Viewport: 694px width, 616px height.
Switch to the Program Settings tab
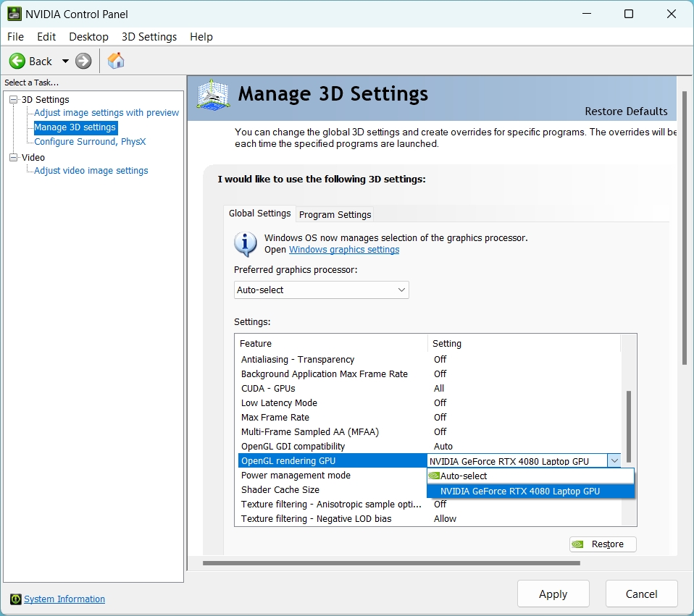pyautogui.click(x=335, y=214)
